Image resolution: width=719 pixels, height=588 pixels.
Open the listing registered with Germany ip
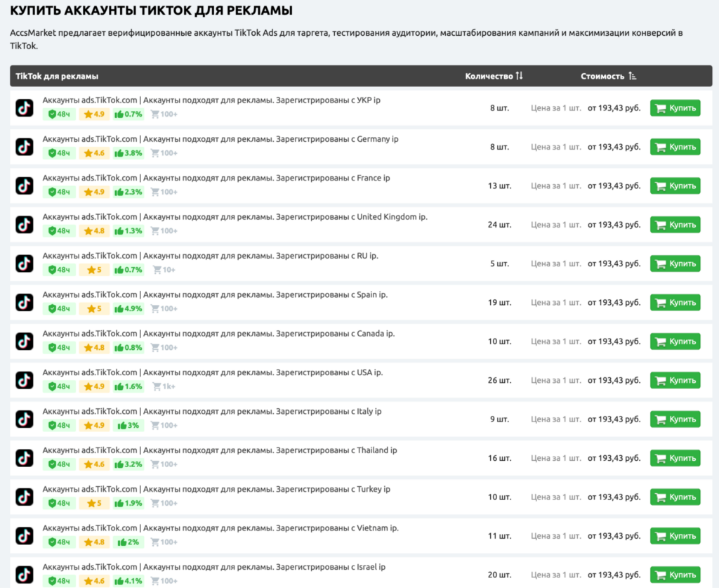[220, 139]
